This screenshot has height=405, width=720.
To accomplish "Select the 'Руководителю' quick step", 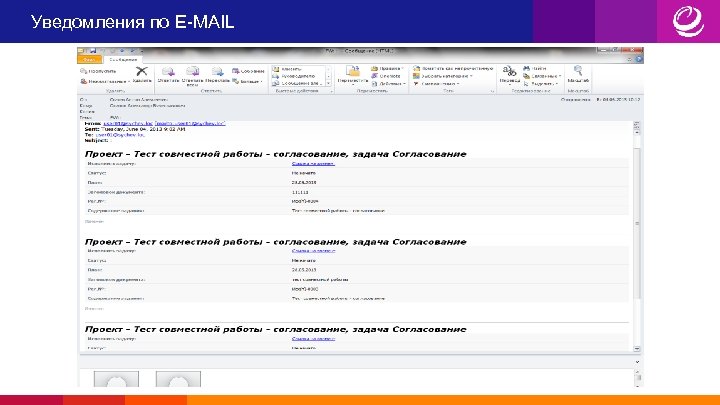I will tap(297, 76).
